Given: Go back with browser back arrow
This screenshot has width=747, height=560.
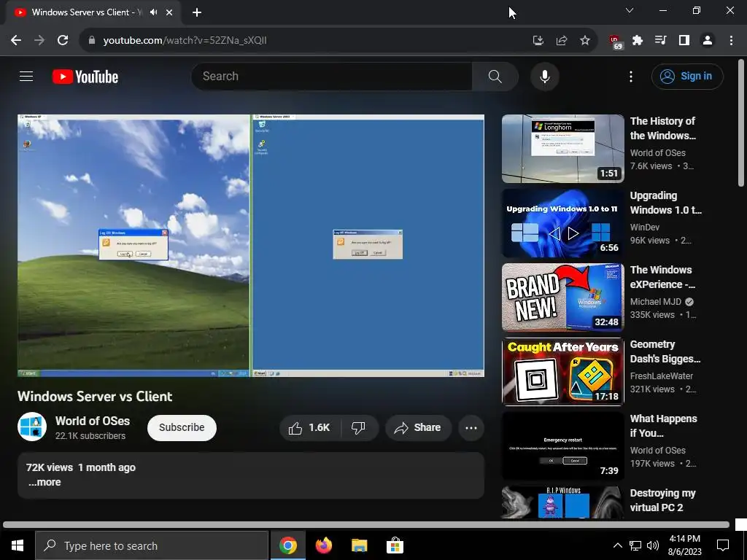Looking at the screenshot, I should point(16,40).
